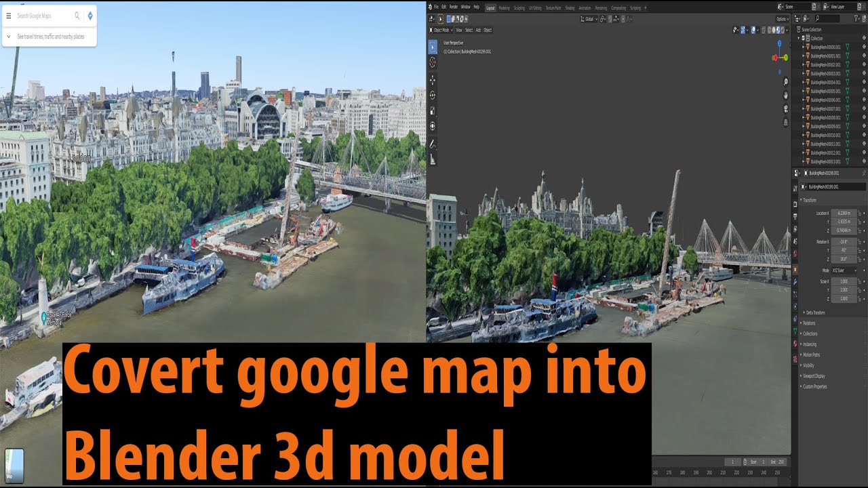Open Google Maps hamburger menu
The height and width of the screenshot is (488, 868).
click(x=9, y=16)
